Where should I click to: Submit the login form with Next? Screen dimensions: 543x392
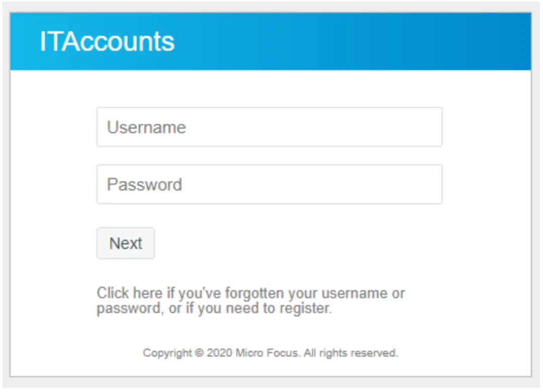[126, 243]
